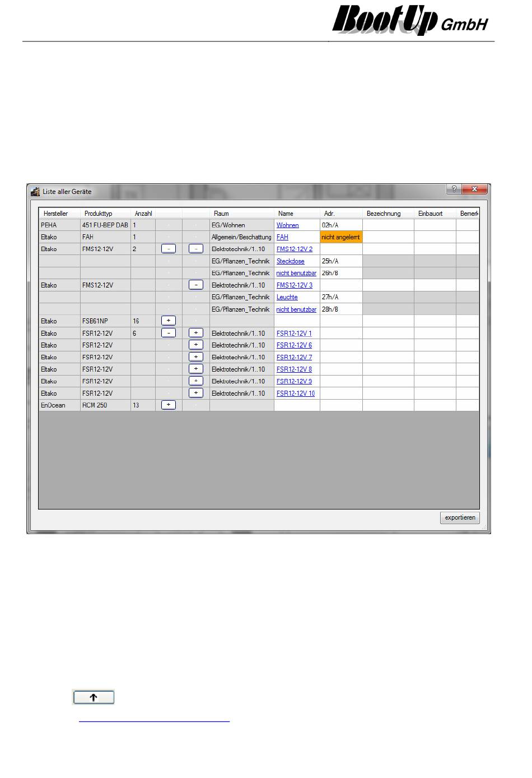Expand the Eltako FSB61NP group with plus button
This screenshot has height=778, width=532.
coord(169,321)
